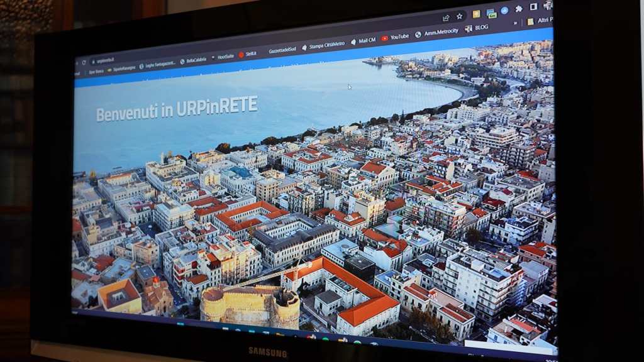
Task: Click the yellow note extension icon
Action: [477, 14]
